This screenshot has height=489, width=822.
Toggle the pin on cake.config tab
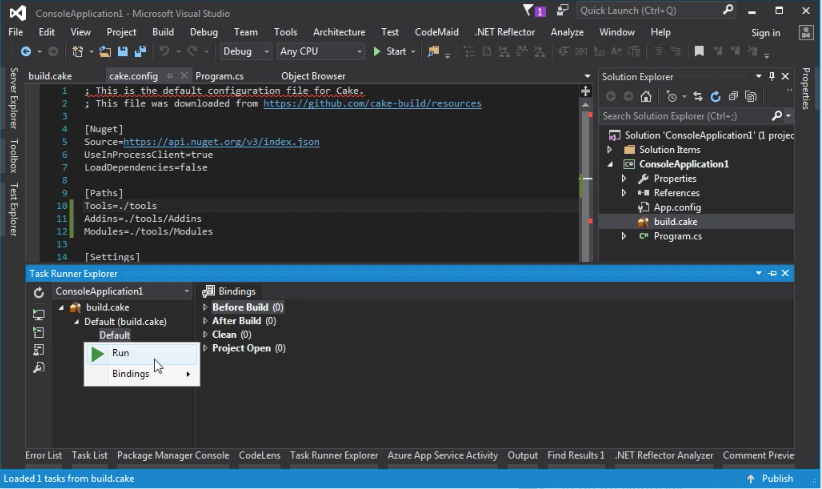(x=169, y=76)
